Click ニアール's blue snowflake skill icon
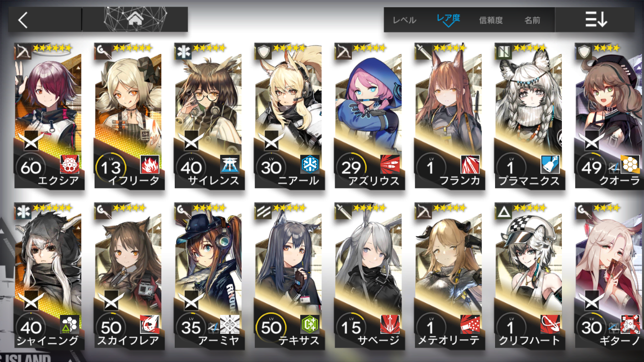Image resolution: width=644 pixels, height=362 pixels. (310, 165)
